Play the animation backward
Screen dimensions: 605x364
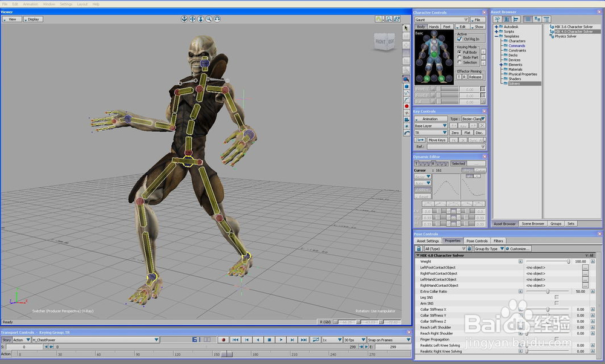258,340
